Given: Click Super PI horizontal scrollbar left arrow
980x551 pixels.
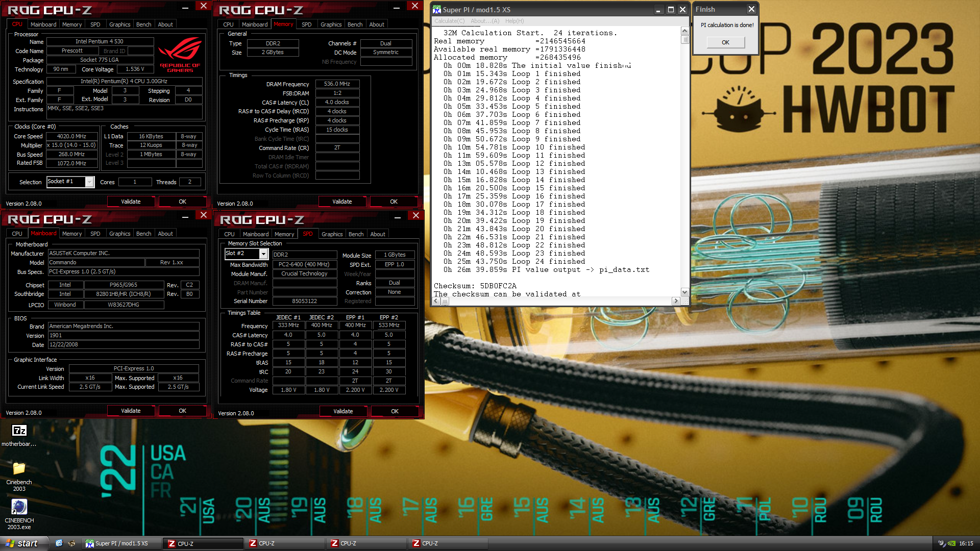Looking at the screenshot, I should click(x=436, y=301).
